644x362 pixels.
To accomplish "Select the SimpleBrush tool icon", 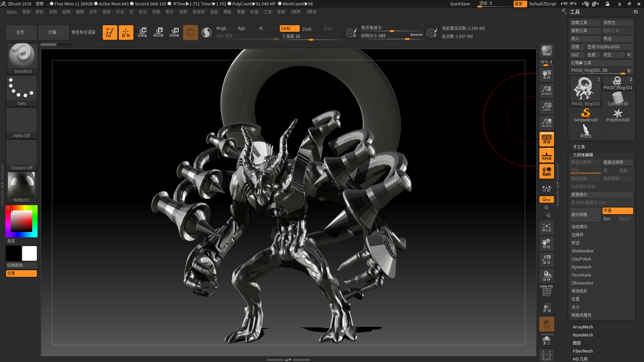I will (x=585, y=115).
